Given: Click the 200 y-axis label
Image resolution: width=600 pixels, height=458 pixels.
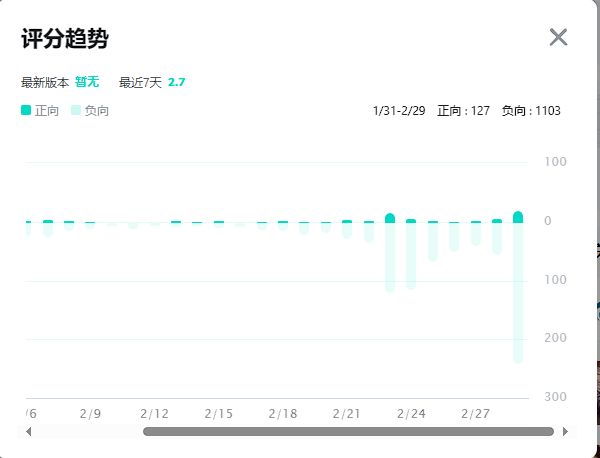Looking at the screenshot, I should (555, 338).
